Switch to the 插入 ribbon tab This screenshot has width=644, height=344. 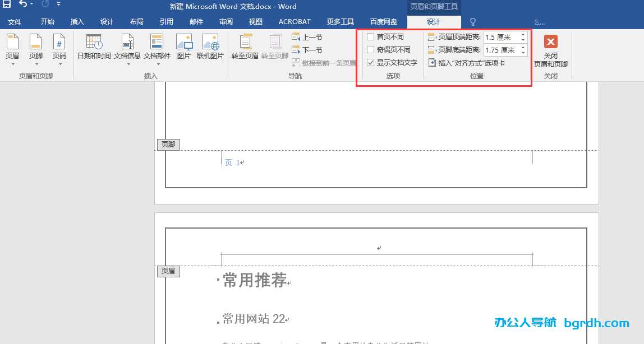pos(77,21)
